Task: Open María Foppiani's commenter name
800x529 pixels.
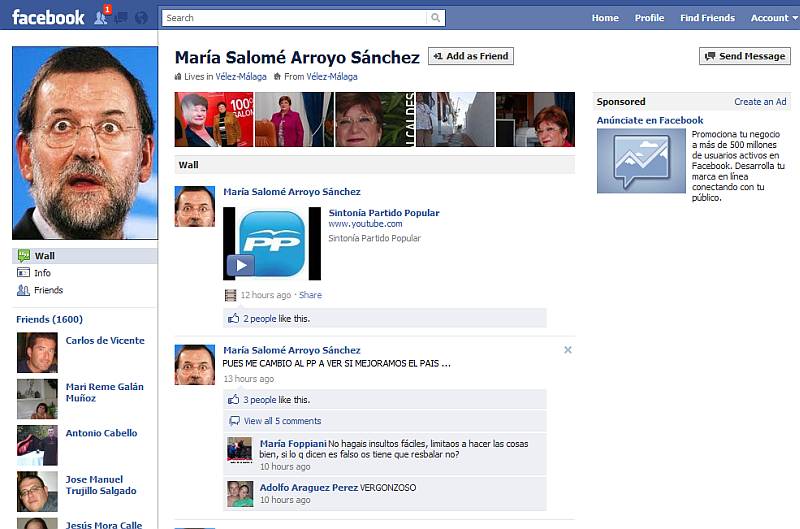Action: click(293, 444)
